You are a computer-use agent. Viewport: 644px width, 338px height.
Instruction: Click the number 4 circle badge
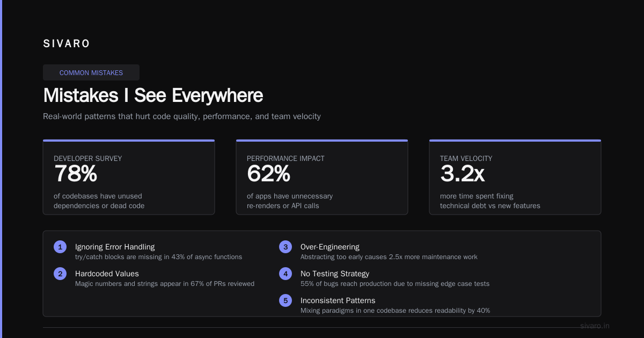pos(286,274)
